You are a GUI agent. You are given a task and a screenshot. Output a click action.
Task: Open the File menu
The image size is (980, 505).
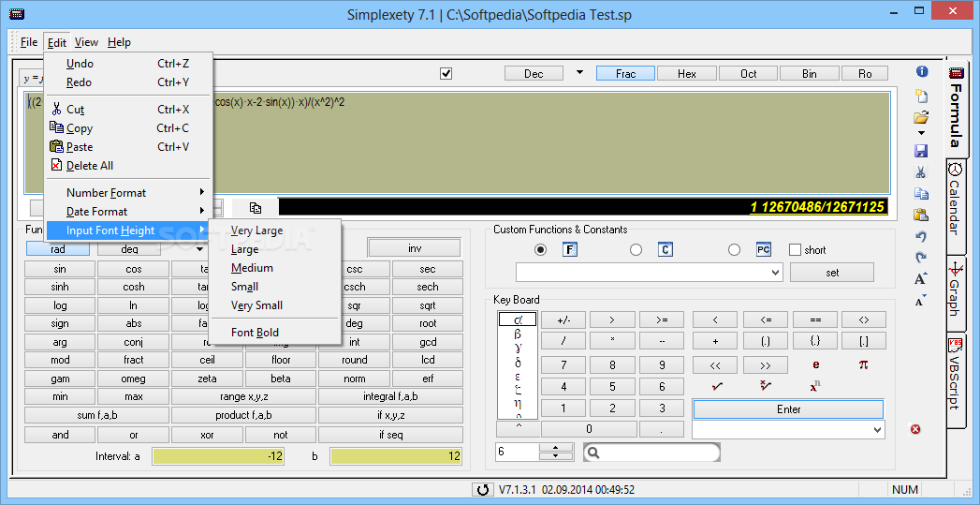[x=29, y=42]
